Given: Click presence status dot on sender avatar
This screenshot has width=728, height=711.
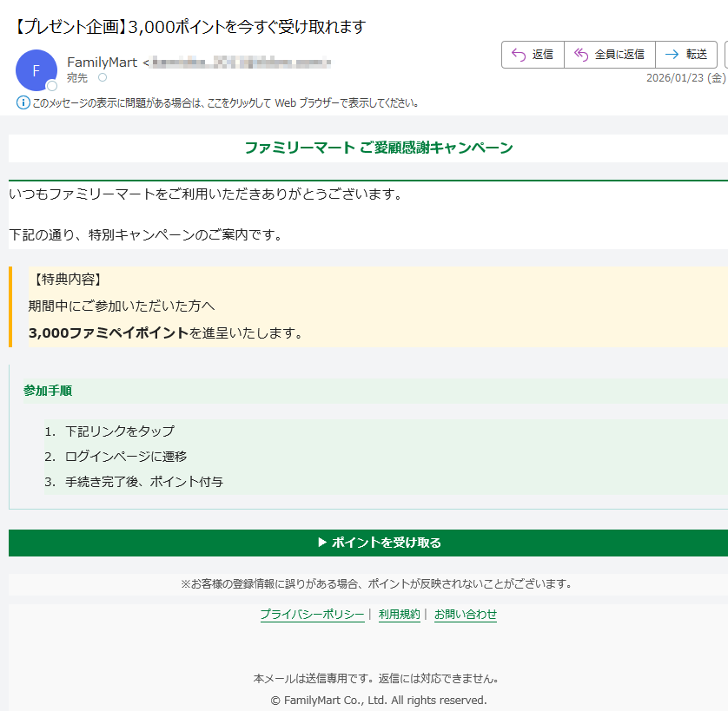Looking at the screenshot, I should (x=52, y=86).
